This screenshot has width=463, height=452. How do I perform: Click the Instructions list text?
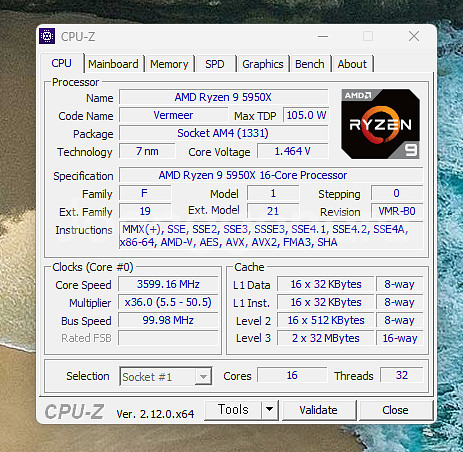click(271, 235)
